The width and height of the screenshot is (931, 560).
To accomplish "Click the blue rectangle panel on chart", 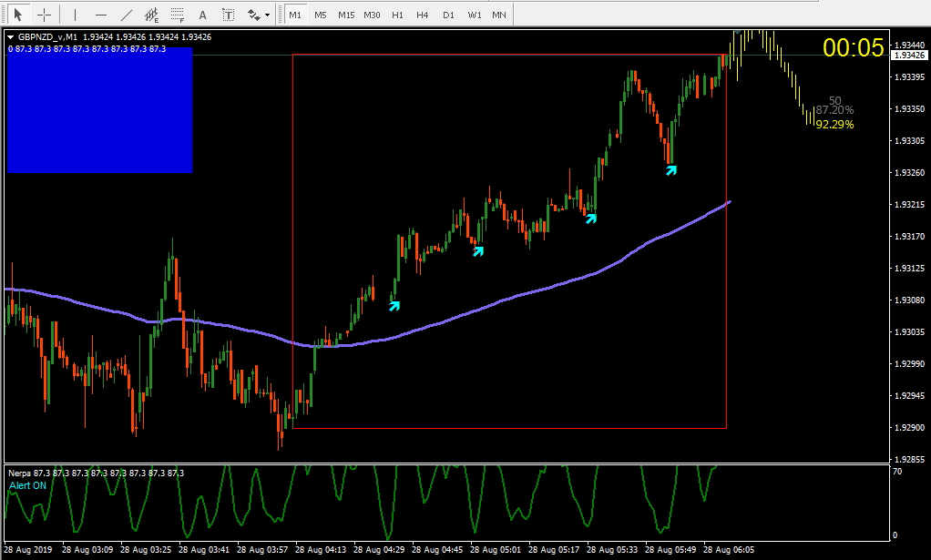I will (x=100, y=110).
